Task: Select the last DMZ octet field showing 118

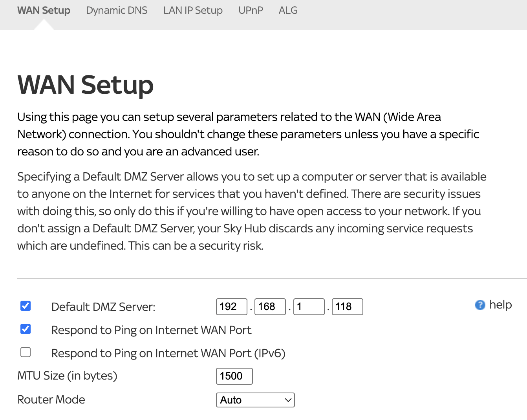Action: 347,307
